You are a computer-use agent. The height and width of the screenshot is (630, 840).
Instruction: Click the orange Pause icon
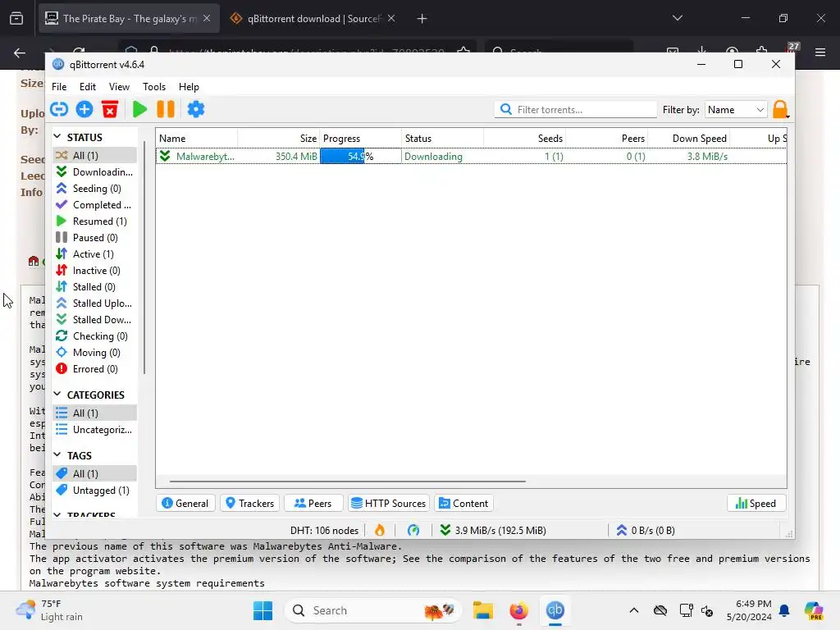tap(166, 109)
